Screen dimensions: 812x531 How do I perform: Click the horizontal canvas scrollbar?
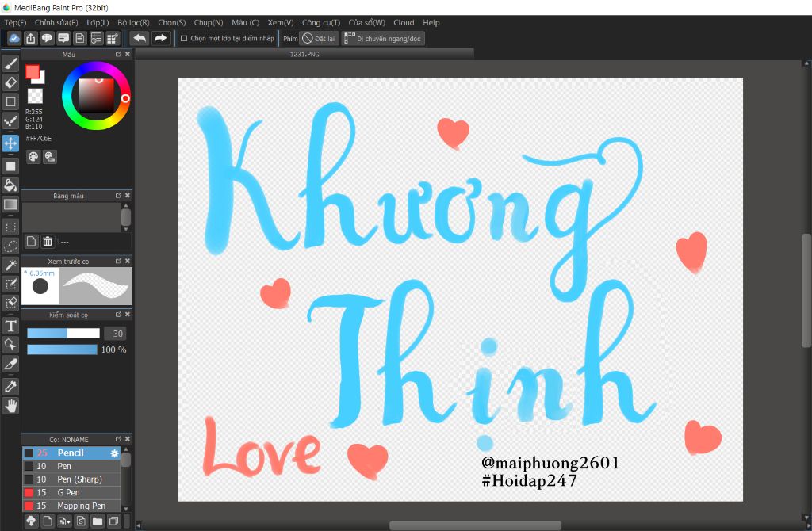(475, 525)
